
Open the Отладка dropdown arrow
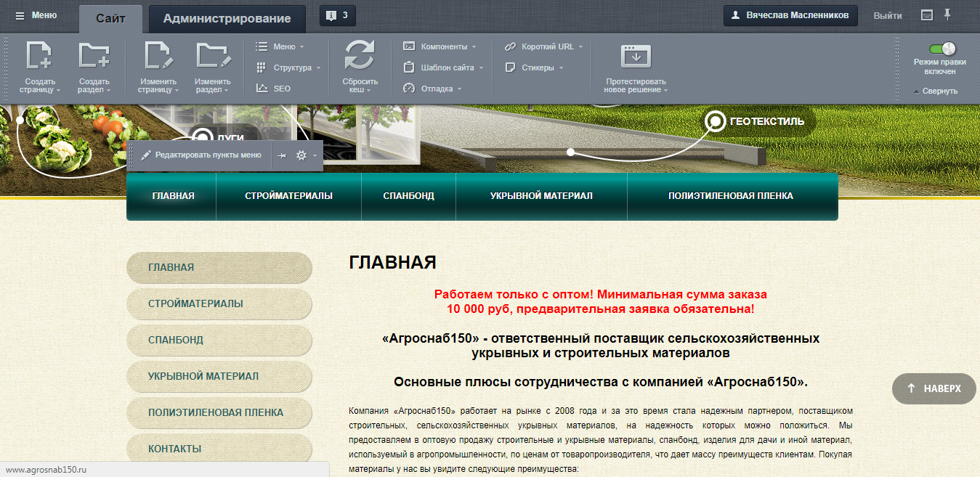click(459, 89)
